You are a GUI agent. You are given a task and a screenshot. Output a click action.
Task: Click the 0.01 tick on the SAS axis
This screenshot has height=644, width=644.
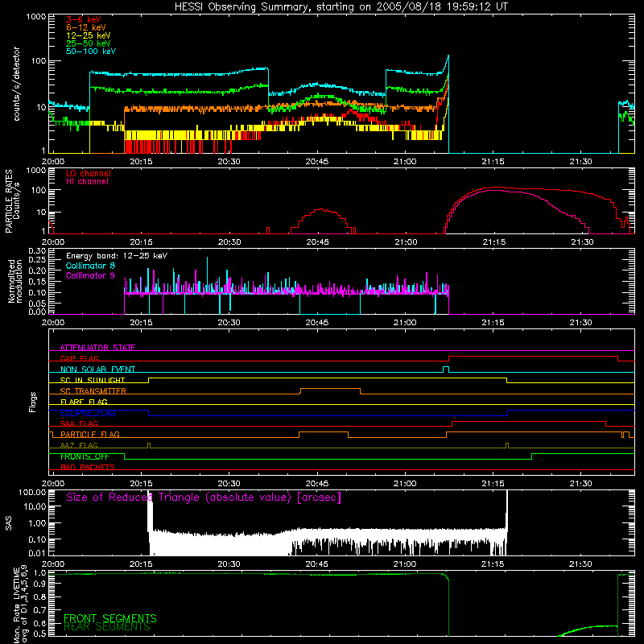tap(37, 553)
